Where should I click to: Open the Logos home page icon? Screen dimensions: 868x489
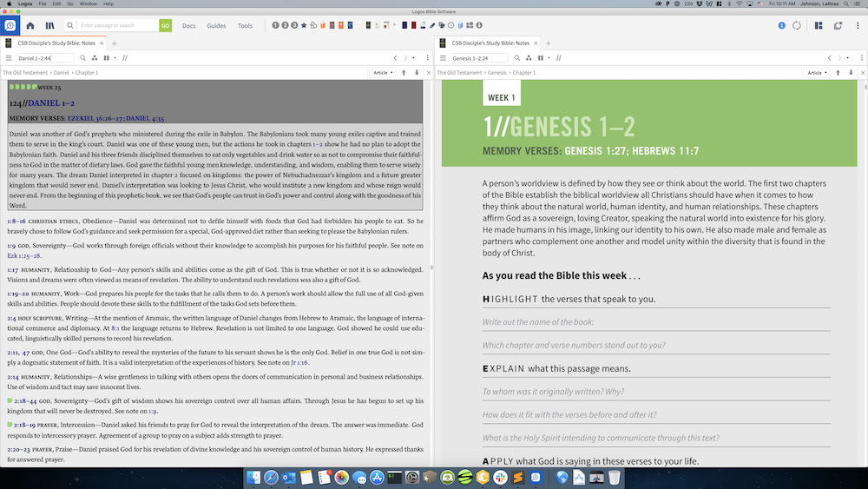pos(30,25)
